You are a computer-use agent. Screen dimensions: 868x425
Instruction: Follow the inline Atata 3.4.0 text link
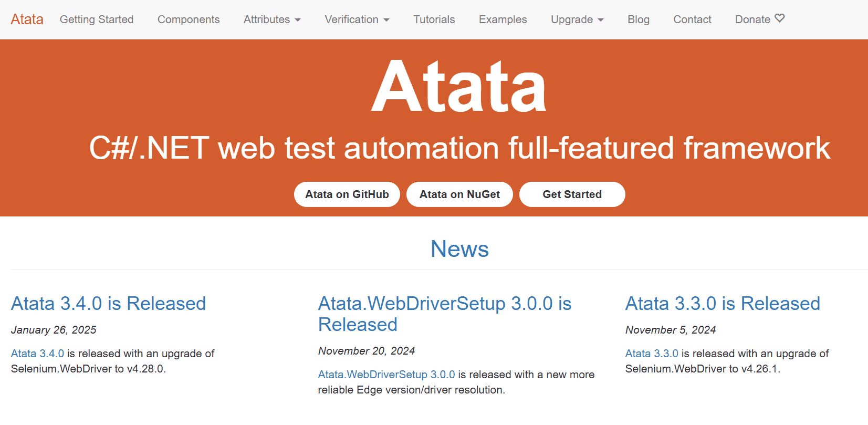pyautogui.click(x=37, y=354)
